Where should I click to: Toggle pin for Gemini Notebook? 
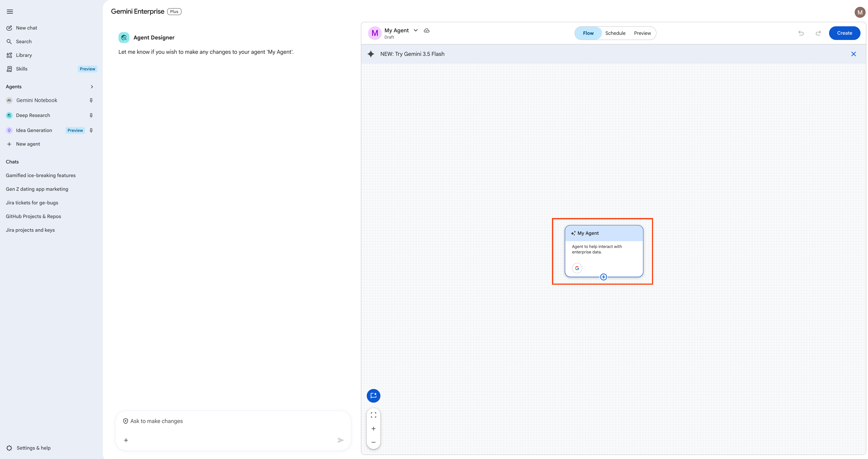click(x=91, y=100)
